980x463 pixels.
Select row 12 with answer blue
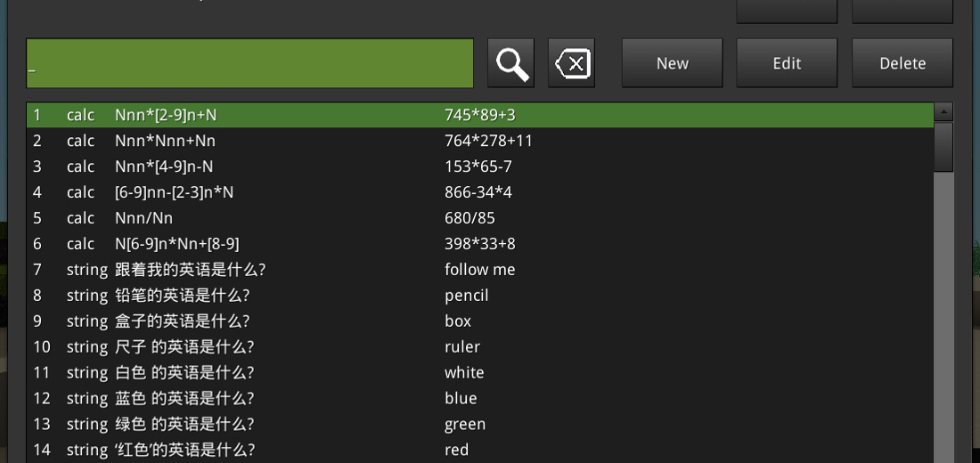click(461, 399)
